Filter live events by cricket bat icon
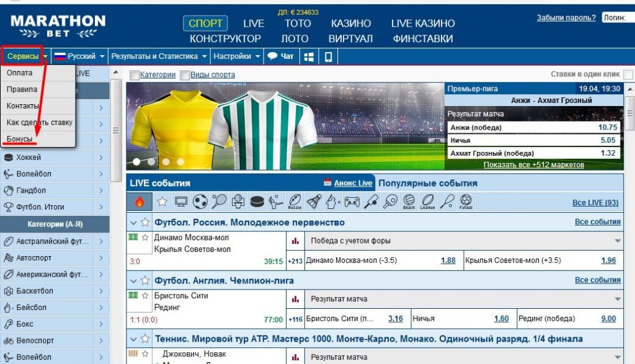Viewport: 635px width, 364px height. tap(371, 202)
